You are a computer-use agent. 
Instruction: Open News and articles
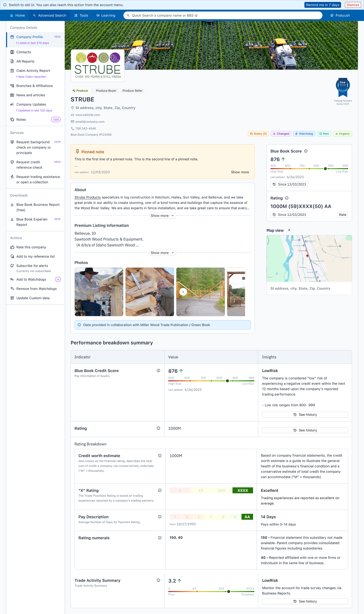pyautogui.click(x=35, y=95)
